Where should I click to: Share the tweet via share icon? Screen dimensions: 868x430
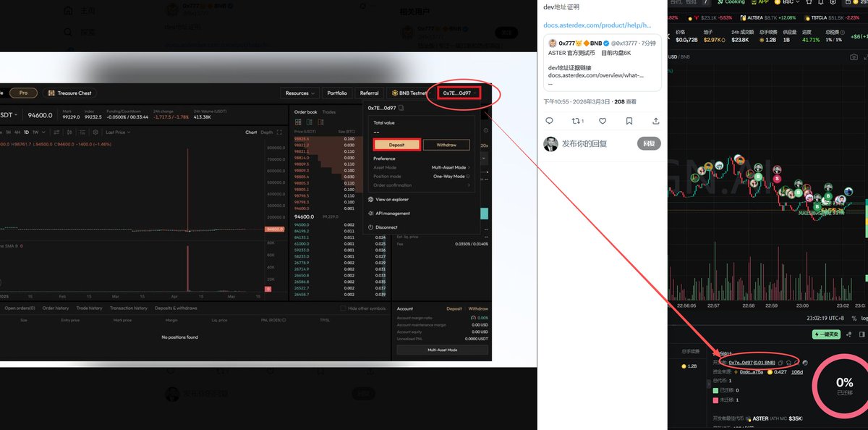tap(656, 121)
